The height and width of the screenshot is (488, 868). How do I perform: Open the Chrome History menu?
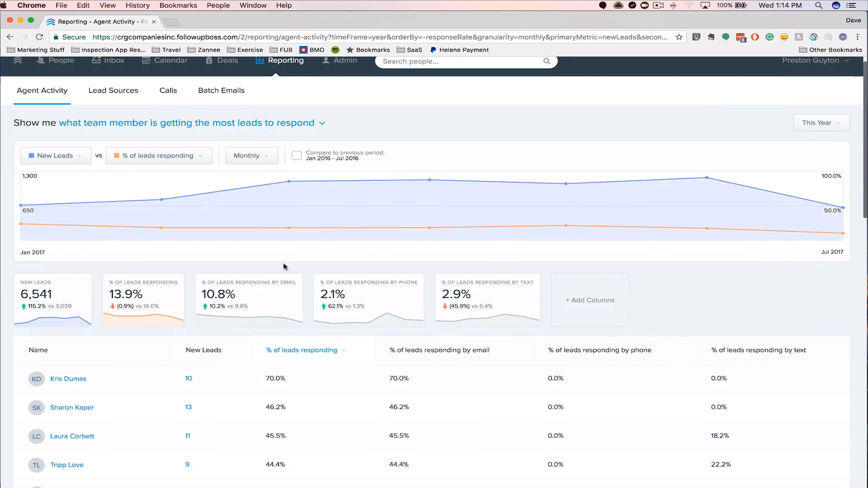(x=137, y=5)
